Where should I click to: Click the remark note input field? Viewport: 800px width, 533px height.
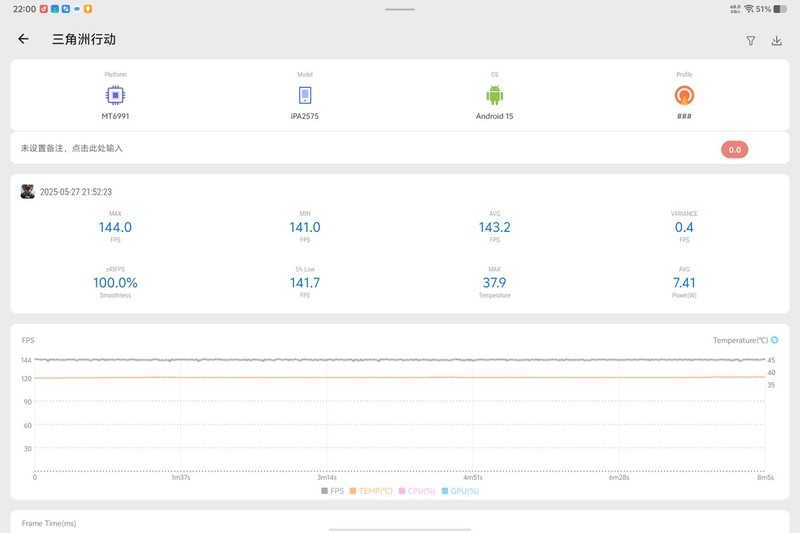pyautogui.click(x=300, y=148)
